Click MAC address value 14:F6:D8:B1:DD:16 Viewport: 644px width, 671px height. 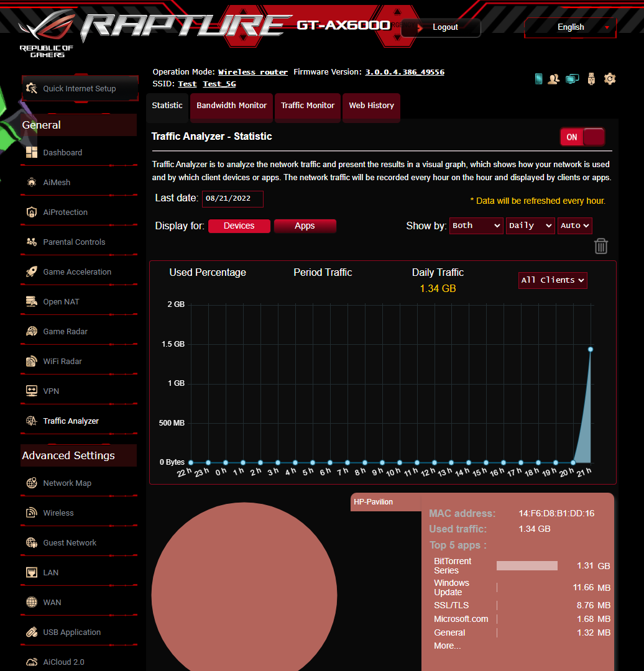(556, 513)
